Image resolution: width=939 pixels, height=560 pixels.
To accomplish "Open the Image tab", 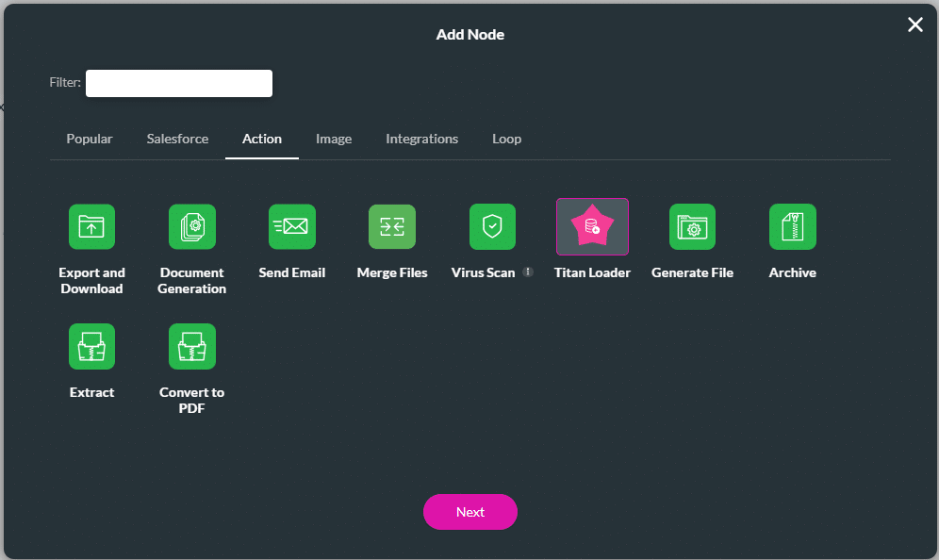I will tap(334, 139).
